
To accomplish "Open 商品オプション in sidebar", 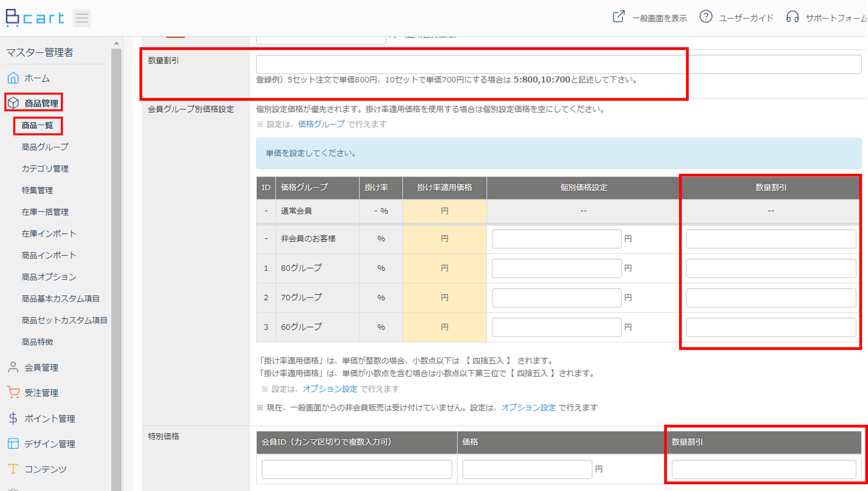I will tap(49, 277).
